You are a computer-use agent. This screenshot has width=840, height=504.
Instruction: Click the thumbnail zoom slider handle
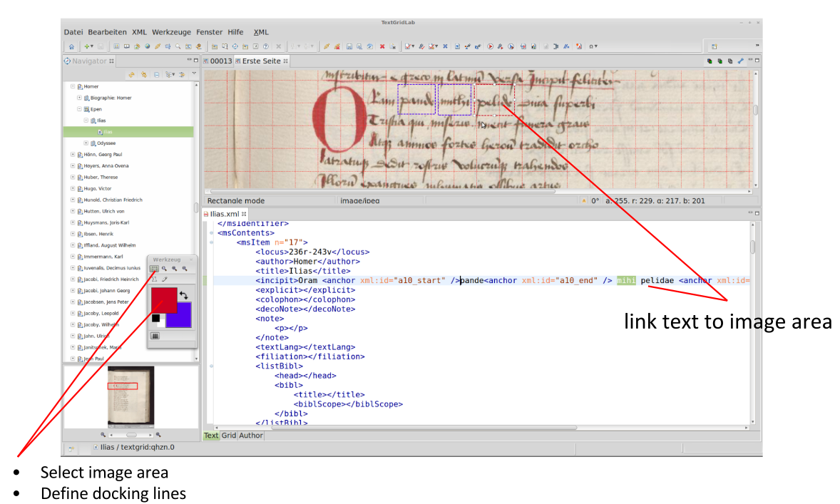pyautogui.click(x=131, y=435)
